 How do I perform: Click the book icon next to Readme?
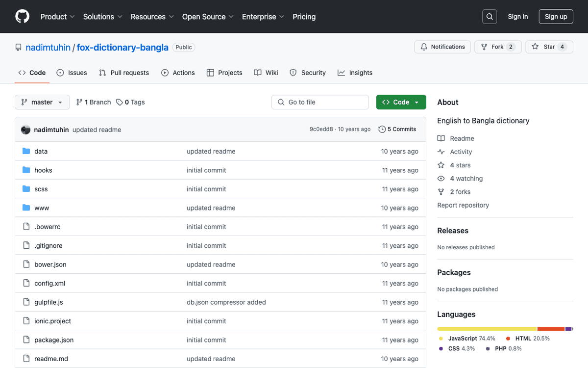441,138
